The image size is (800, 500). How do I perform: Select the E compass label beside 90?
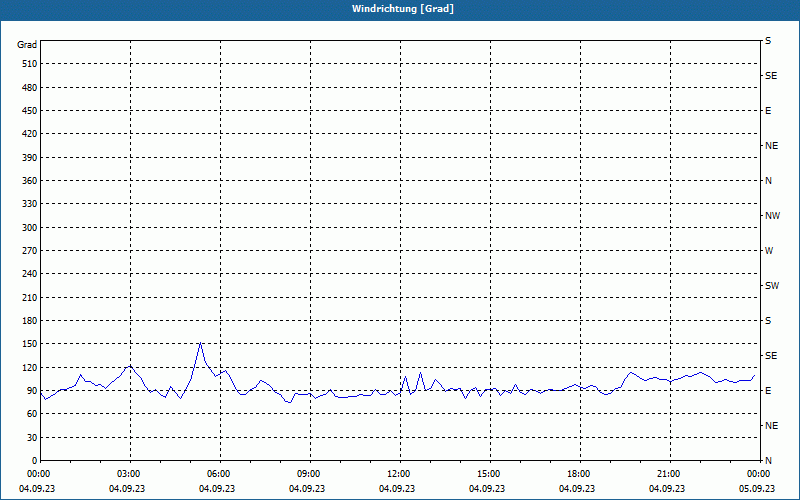768,391
